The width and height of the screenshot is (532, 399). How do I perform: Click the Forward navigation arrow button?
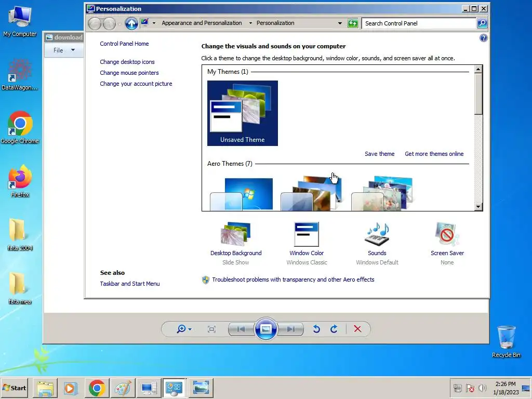pyautogui.click(x=109, y=23)
